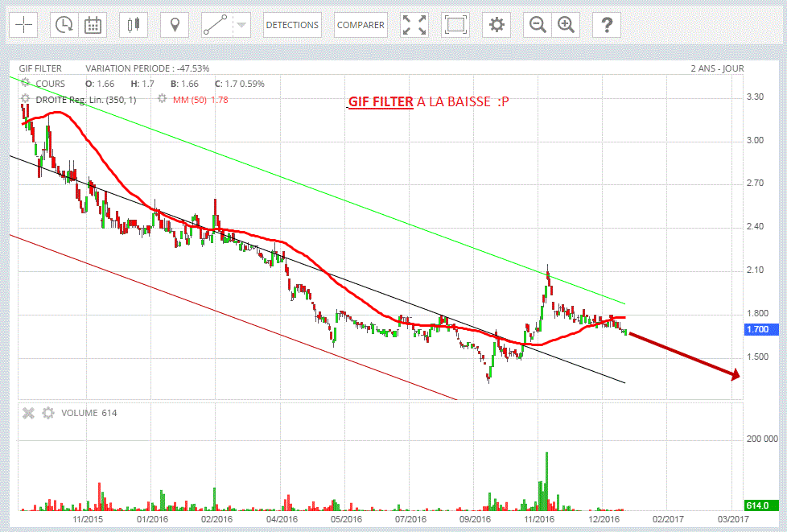
Task: Click the 2.40 price axis label
Action: [756, 227]
